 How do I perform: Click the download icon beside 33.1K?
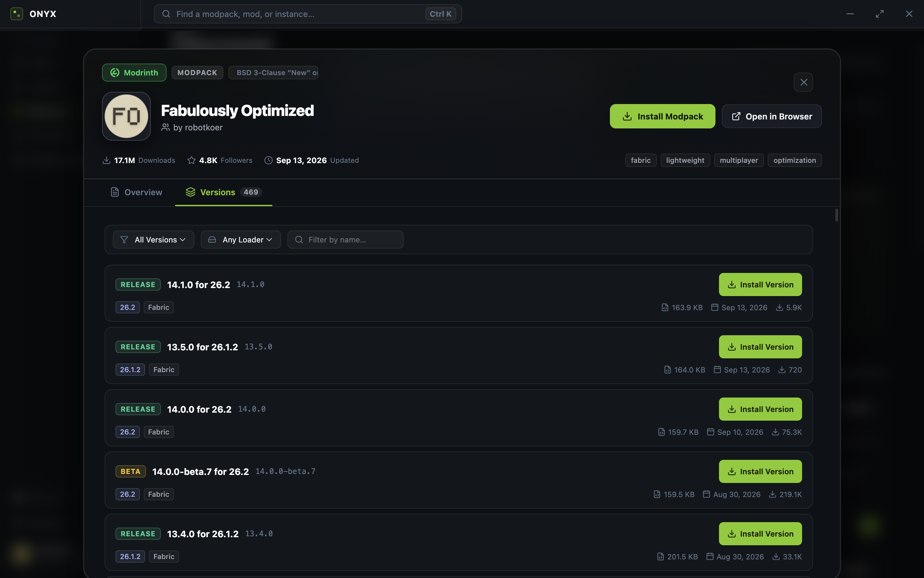[x=776, y=556]
